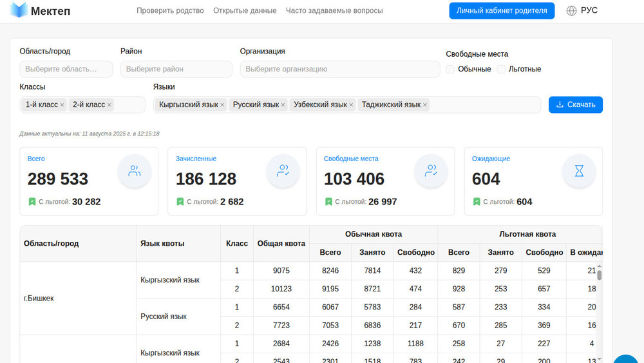The height and width of the screenshot is (363, 644).
Task: Click the Мектеп book logo icon
Action: pyautogui.click(x=19, y=10)
